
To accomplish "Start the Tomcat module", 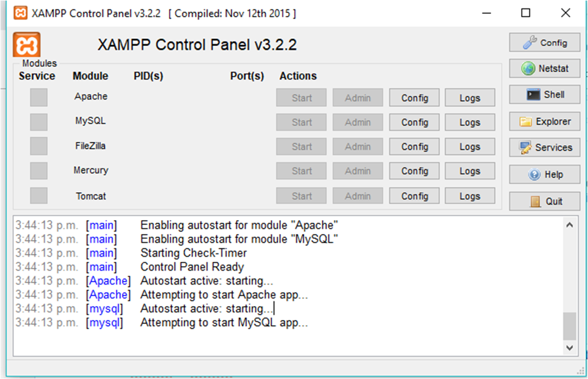I will (x=302, y=196).
